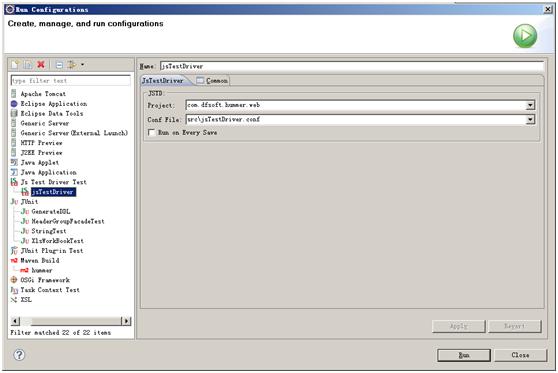Click the collapse all toolbar icon

(59, 65)
